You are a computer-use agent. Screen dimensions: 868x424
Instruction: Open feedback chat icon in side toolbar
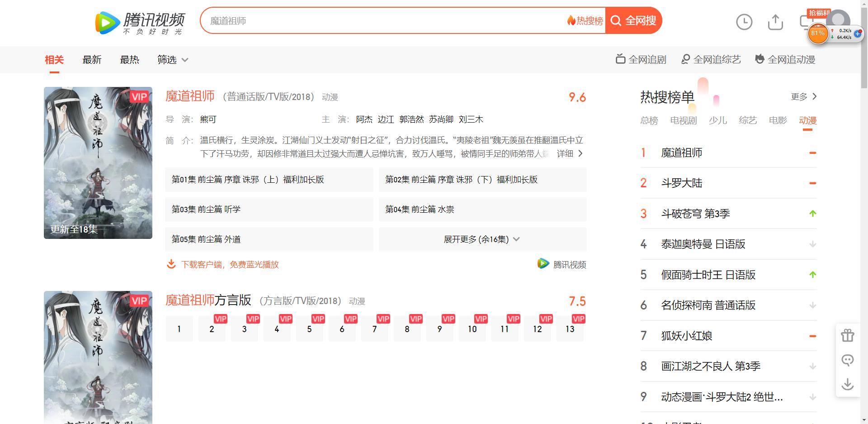(x=847, y=360)
